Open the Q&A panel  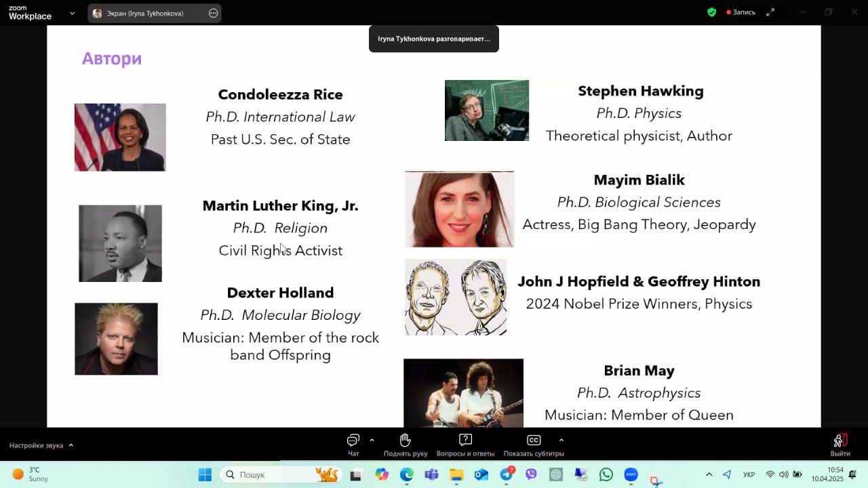465,444
